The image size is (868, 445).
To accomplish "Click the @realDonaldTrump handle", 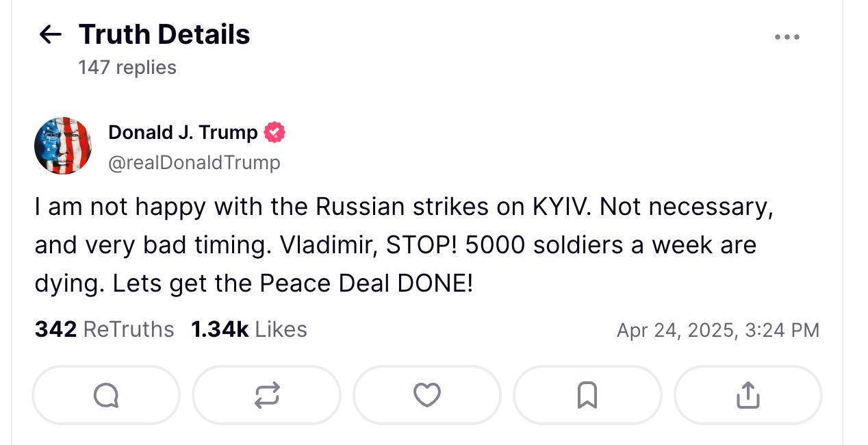I will 194,162.
